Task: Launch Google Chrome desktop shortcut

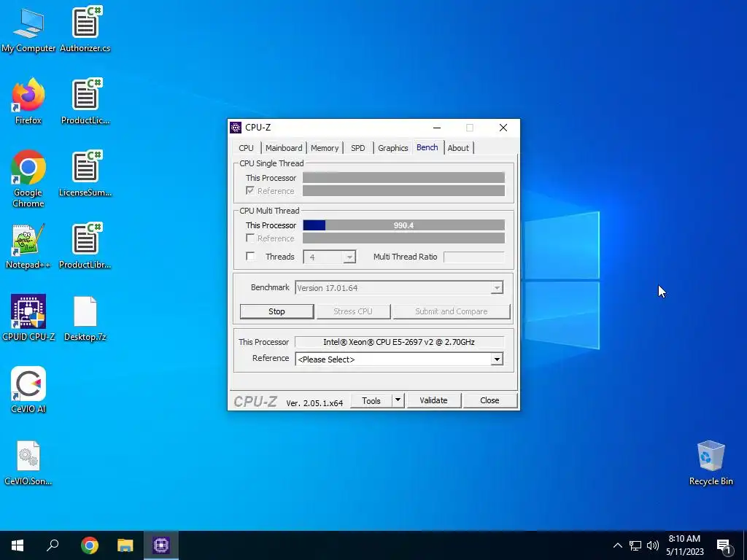Action: pos(28,179)
